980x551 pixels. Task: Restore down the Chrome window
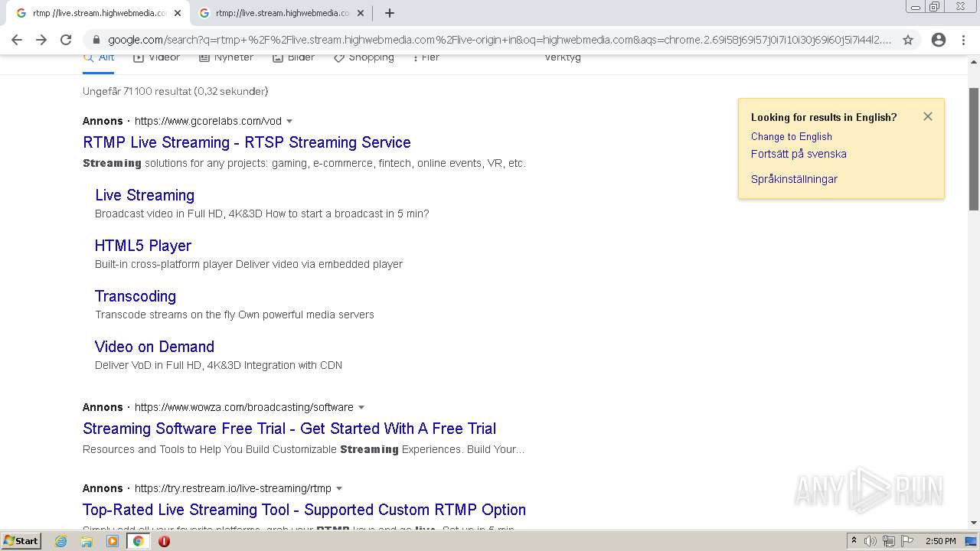(935, 6)
